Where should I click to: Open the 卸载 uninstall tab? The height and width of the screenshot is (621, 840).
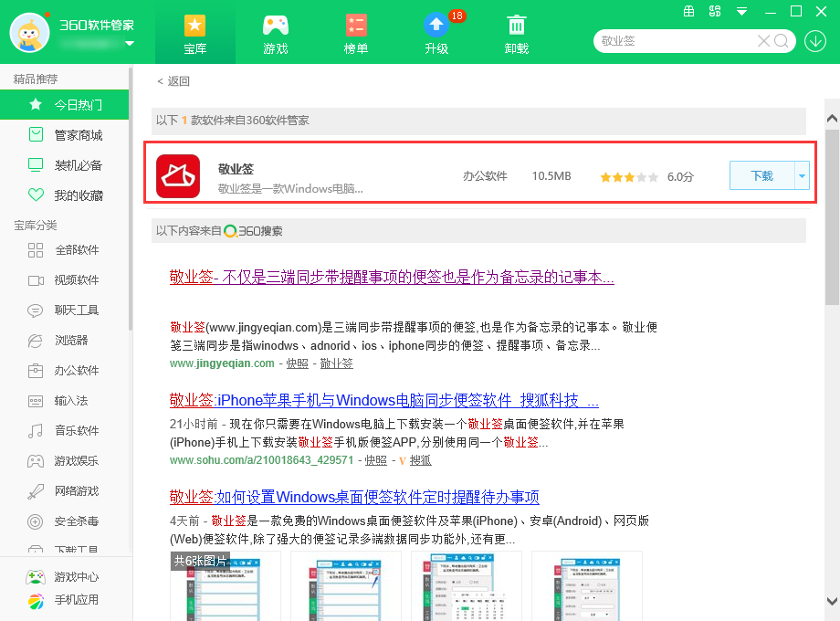point(517,35)
